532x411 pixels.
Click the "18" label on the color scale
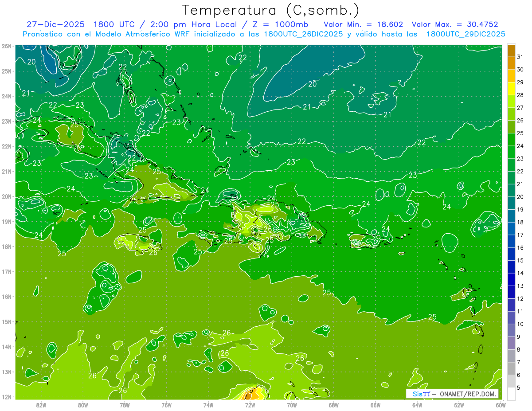click(520, 223)
